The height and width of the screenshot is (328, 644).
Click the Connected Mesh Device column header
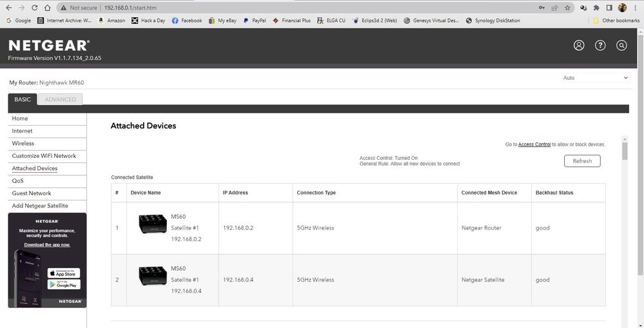pos(489,193)
